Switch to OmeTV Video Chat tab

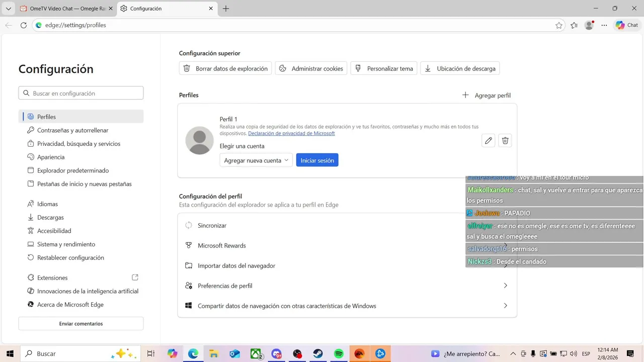tap(65, 9)
